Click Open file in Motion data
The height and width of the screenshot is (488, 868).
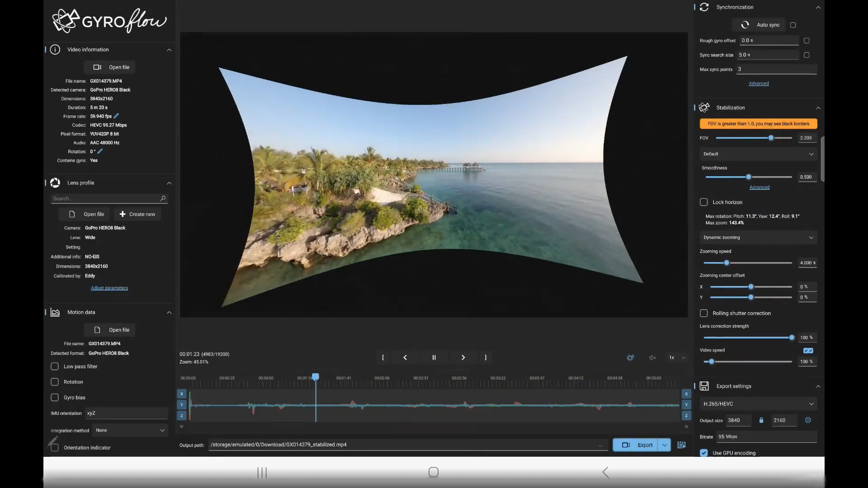click(110, 330)
